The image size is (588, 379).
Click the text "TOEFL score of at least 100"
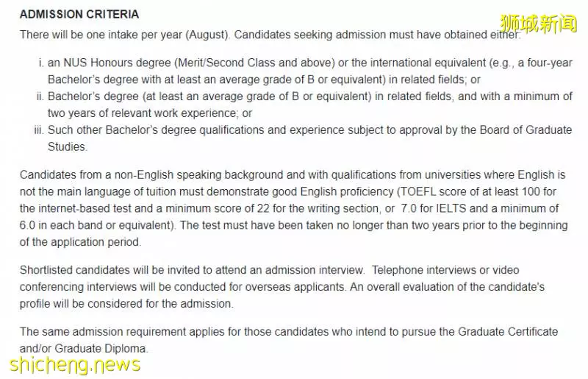(470, 191)
